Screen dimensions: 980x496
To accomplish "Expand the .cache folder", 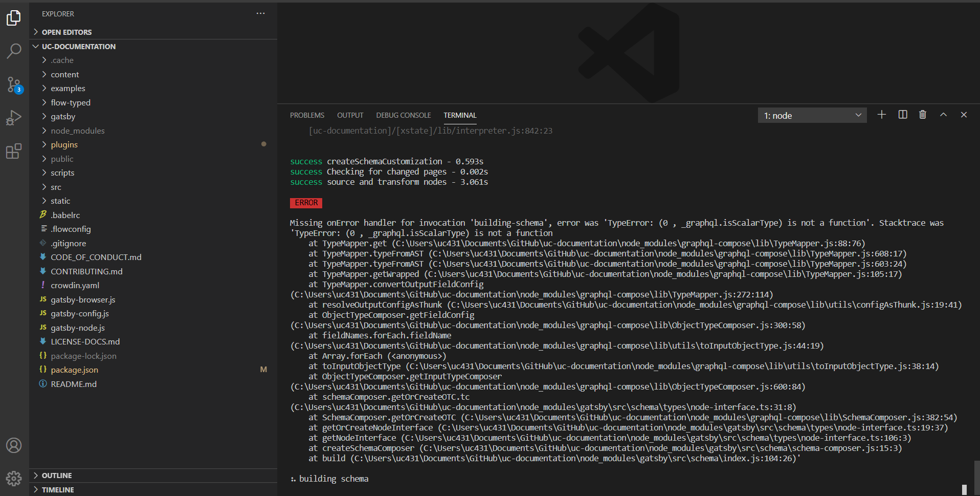I will click(x=153, y=60).
